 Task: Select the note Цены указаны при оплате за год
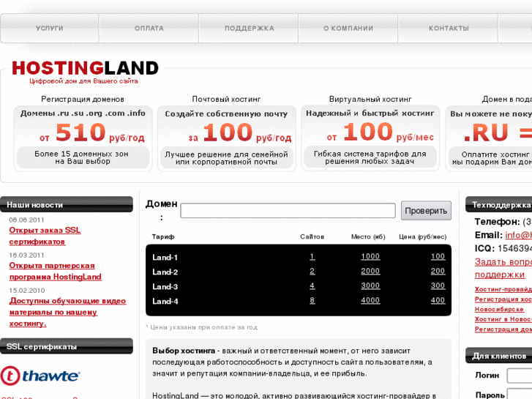tap(201, 327)
